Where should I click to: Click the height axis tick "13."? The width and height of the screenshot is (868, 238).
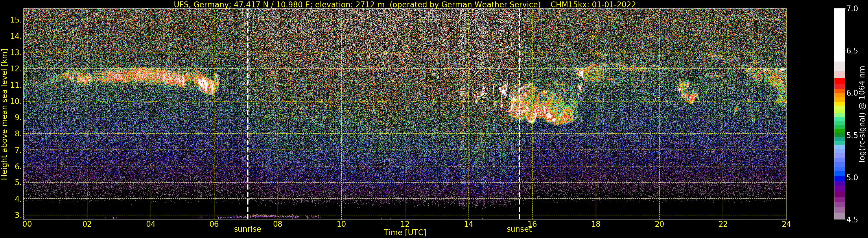click(x=16, y=53)
